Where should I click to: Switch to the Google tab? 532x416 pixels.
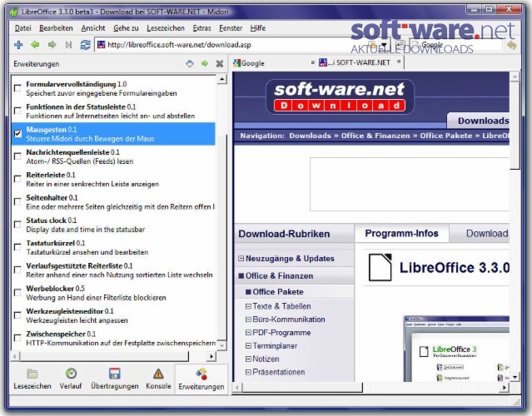pos(273,62)
